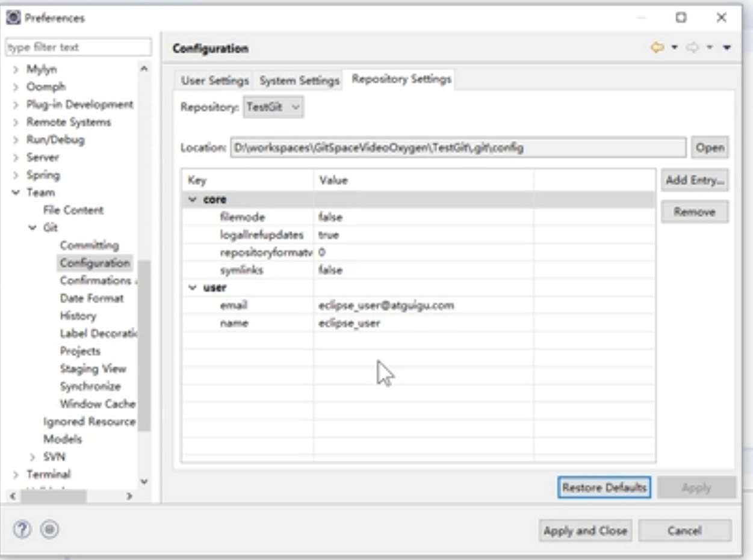Click the tree vertical scrollbar thumb

pos(144,346)
